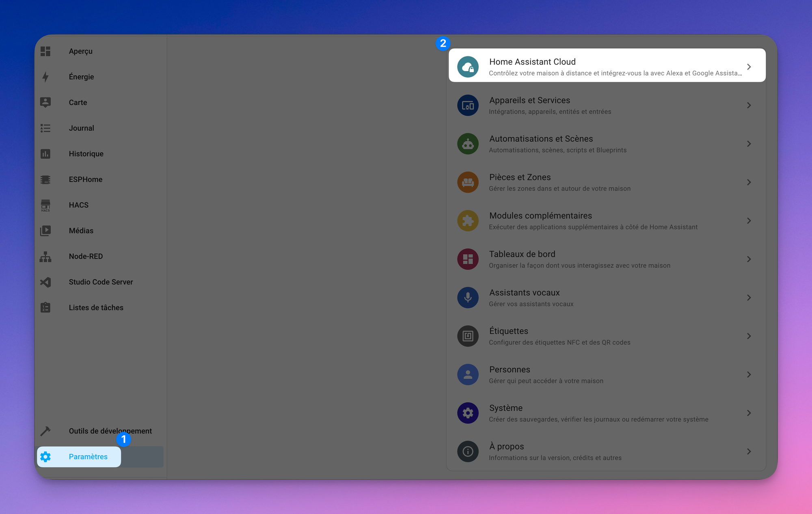Click the Node-RED network icon
The image size is (812, 514).
[45, 256]
